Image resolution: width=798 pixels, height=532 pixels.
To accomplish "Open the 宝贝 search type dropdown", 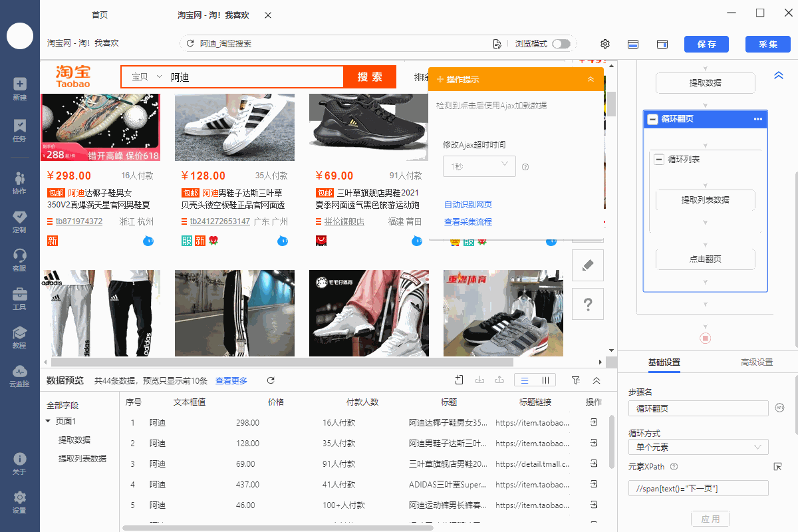I will point(147,77).
